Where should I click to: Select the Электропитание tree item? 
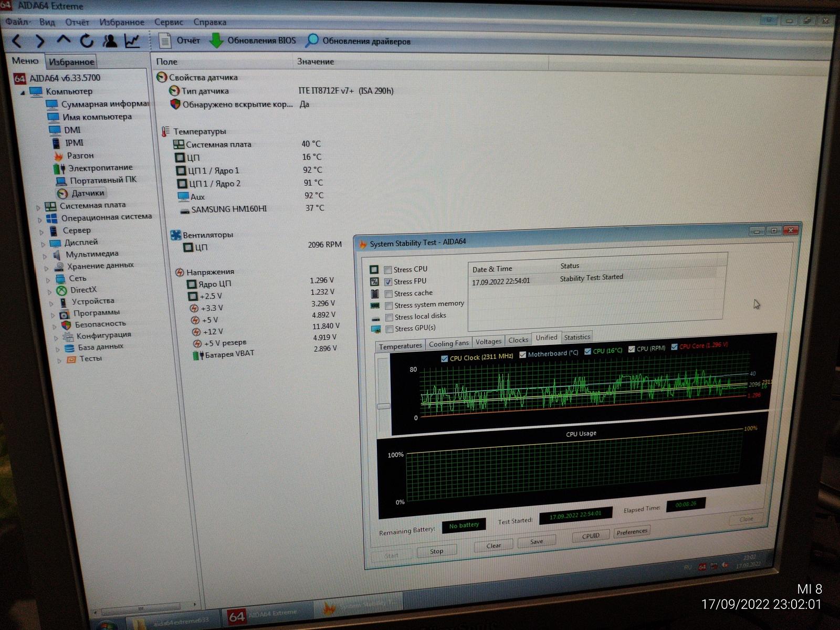coord(93,168)
